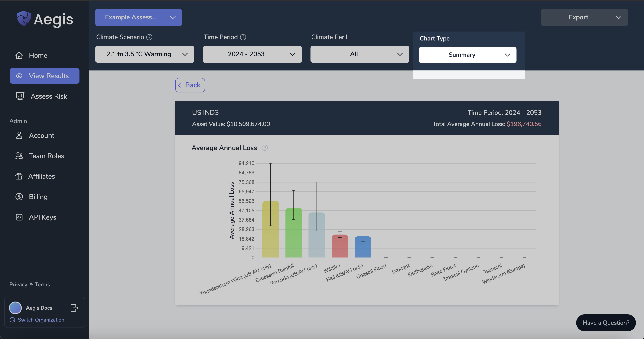Open Account settings
This screenshot has width=644, height=339.
(45, 135)
